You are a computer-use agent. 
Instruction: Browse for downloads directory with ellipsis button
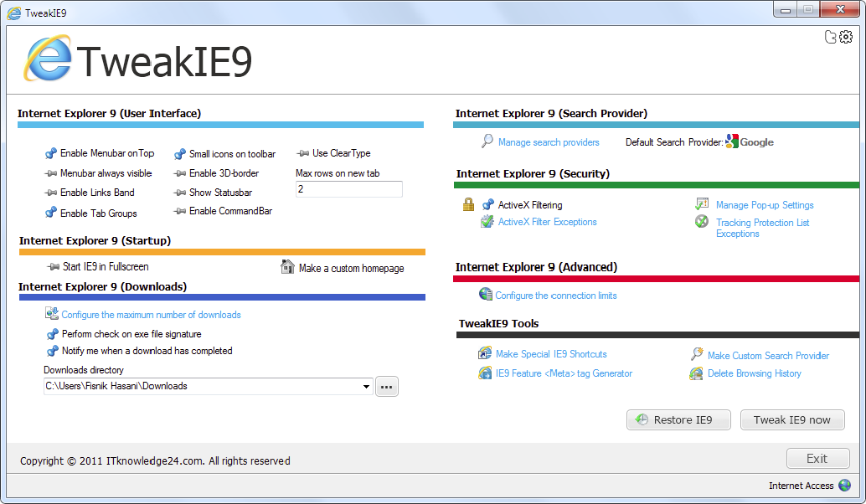387,387
